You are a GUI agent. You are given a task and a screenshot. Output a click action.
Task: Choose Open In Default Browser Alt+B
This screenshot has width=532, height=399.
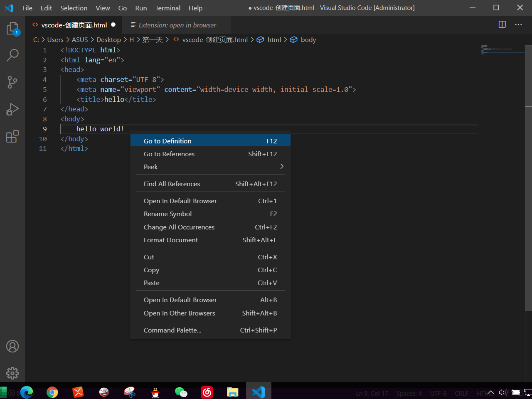[x=210, y=300]
